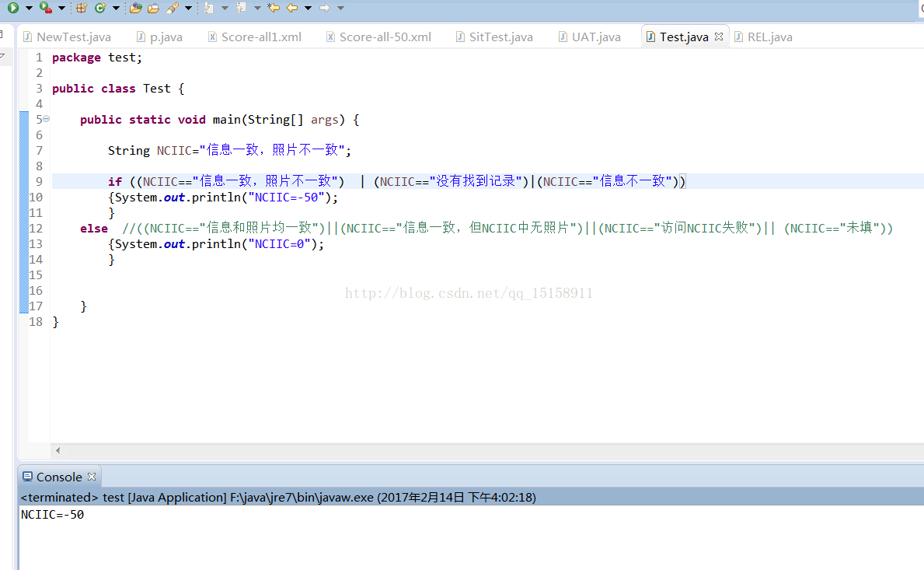Screen dimensions: 924x570
Task: Open the New Java Class dropdown arrow
Action: pyautogui.click(x=116, y=9)
